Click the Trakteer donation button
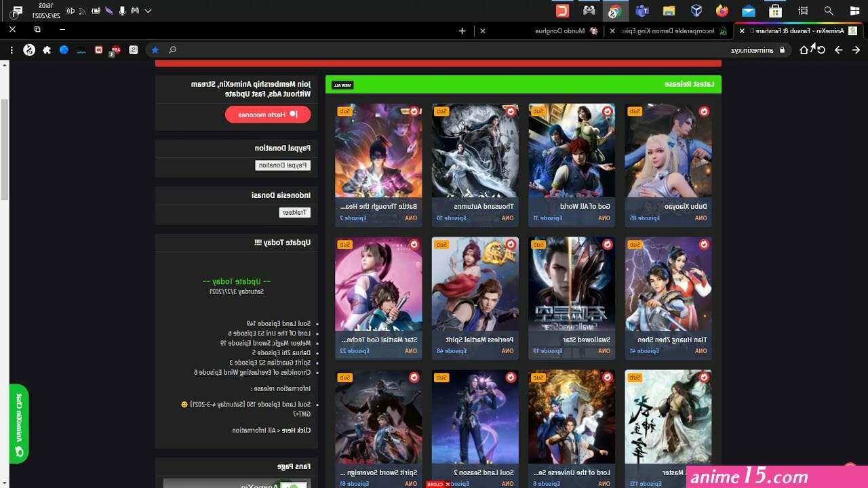 295,212
